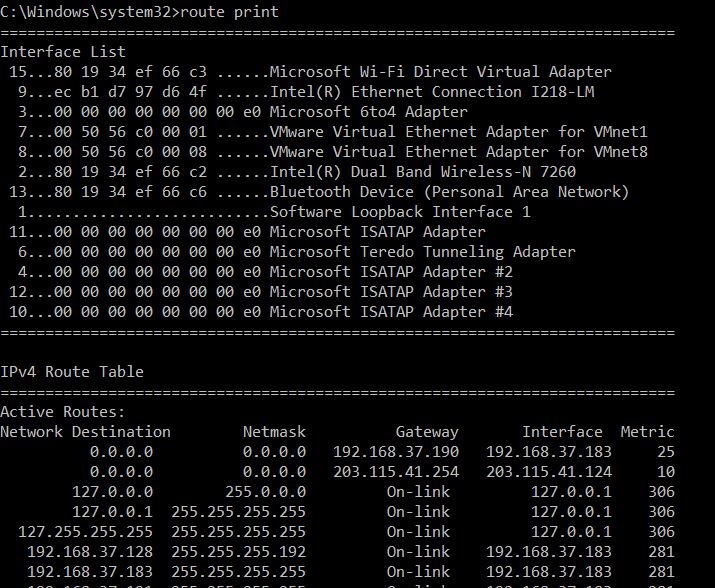The width and height of the screenshot is (715, 588).
Task: Click the VMware Adapter for VMnet8 line
Action: pyautogui.click(x=459, y=152)
